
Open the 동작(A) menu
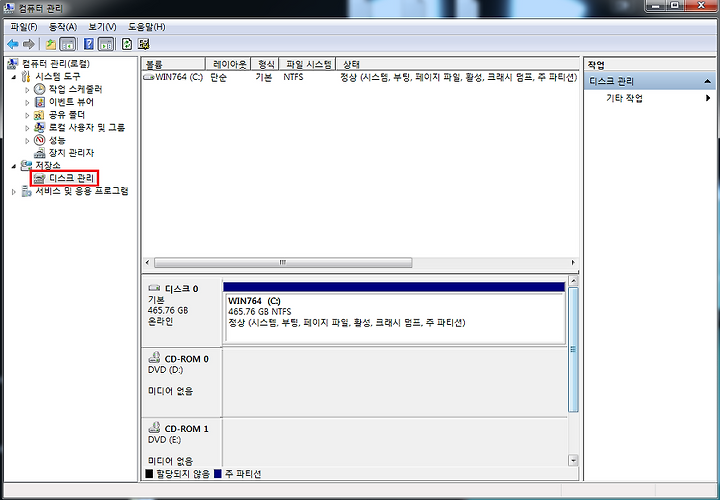63,27
